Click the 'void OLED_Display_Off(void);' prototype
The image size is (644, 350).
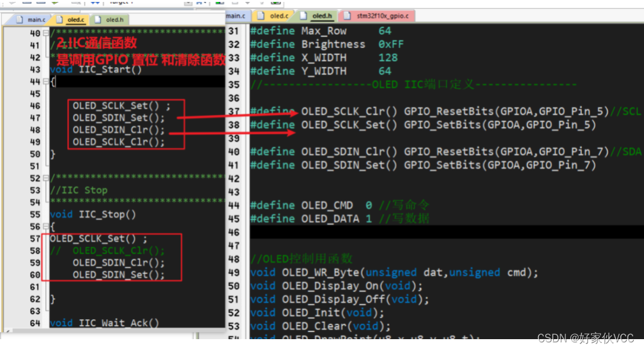pos(340,300)
